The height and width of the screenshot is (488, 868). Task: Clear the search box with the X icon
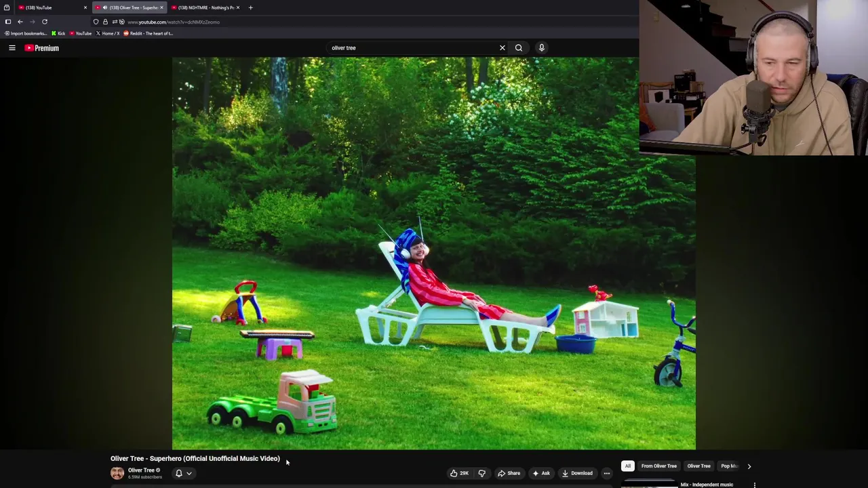pos(502,48)
